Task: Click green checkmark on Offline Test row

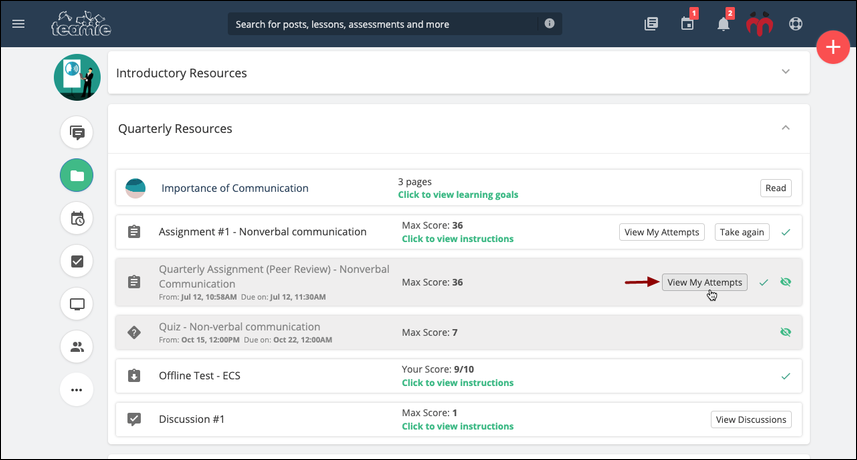Action: (785, 376)
